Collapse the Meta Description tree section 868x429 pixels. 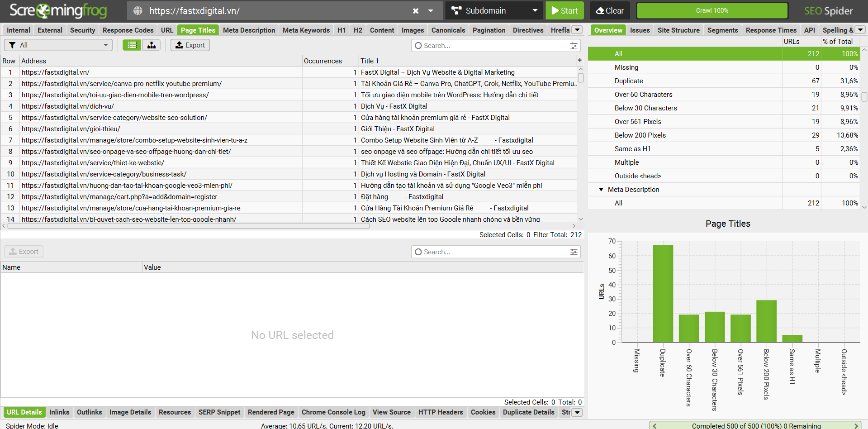601,189
